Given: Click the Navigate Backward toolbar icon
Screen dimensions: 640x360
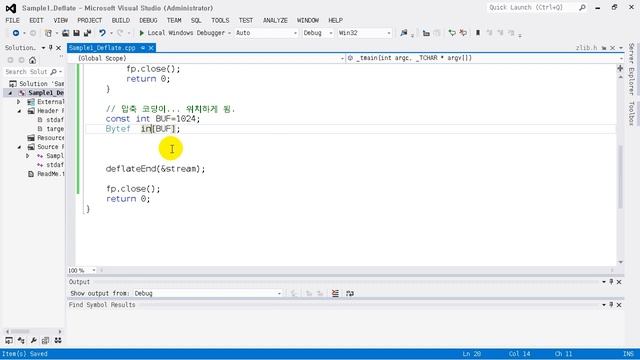Looking at the screenshot, I should pyautogui.click(x=16, y=33).
